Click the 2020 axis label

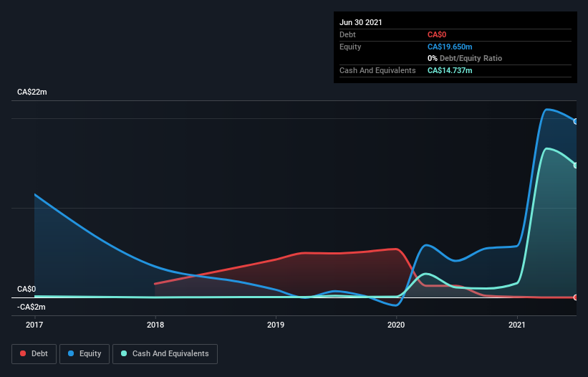(396, 325)
